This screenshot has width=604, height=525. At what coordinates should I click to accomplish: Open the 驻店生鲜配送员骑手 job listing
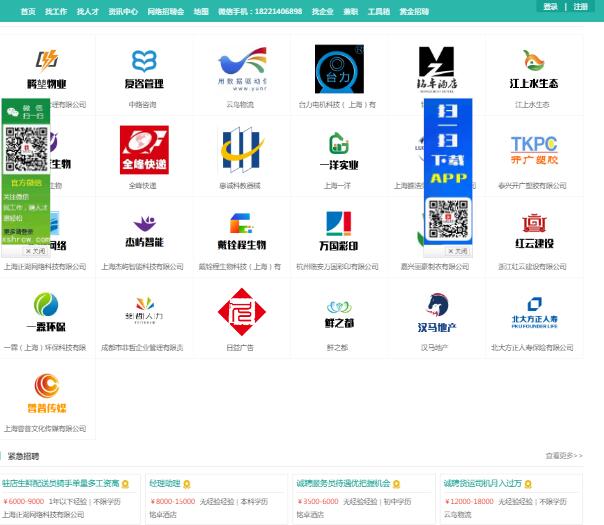pos(60,483)
